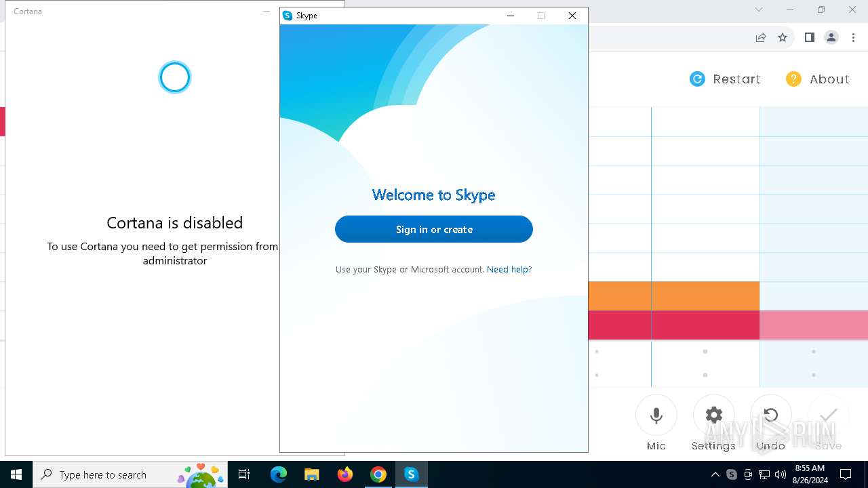The width and height of the screenshot is (868, 488).
Task: Click the Restart button in the browser page
Action: click(x=725, y=79)
